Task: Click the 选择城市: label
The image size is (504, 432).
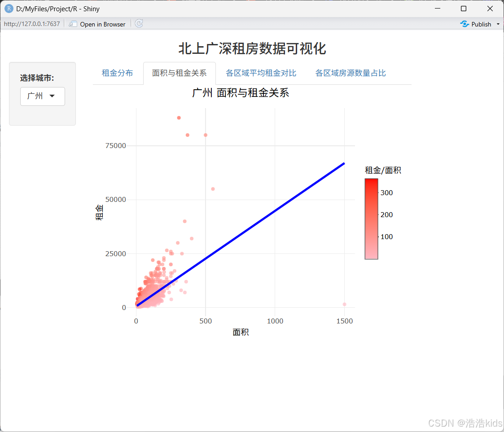Action: (37, 78)
